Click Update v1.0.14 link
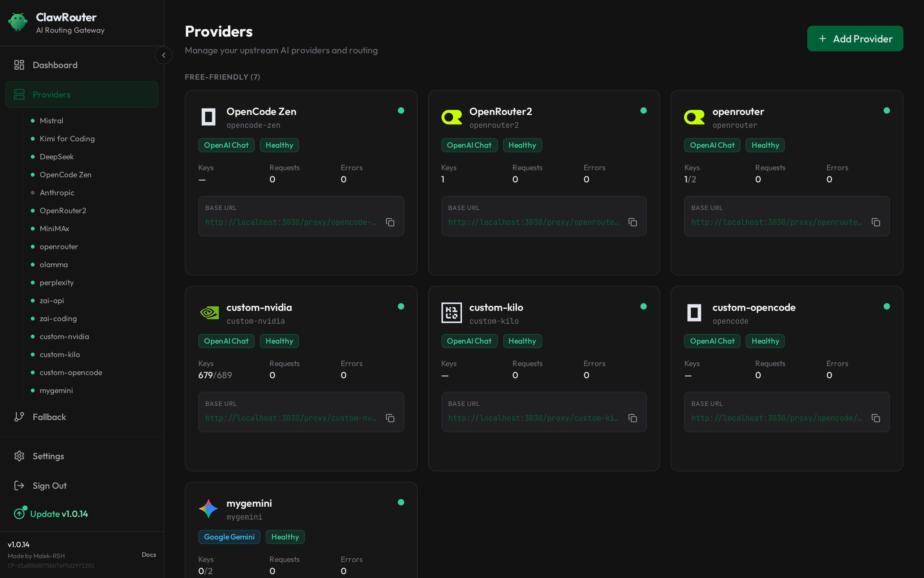The width and height of the screenshot is (924, 578). point(51,513)
